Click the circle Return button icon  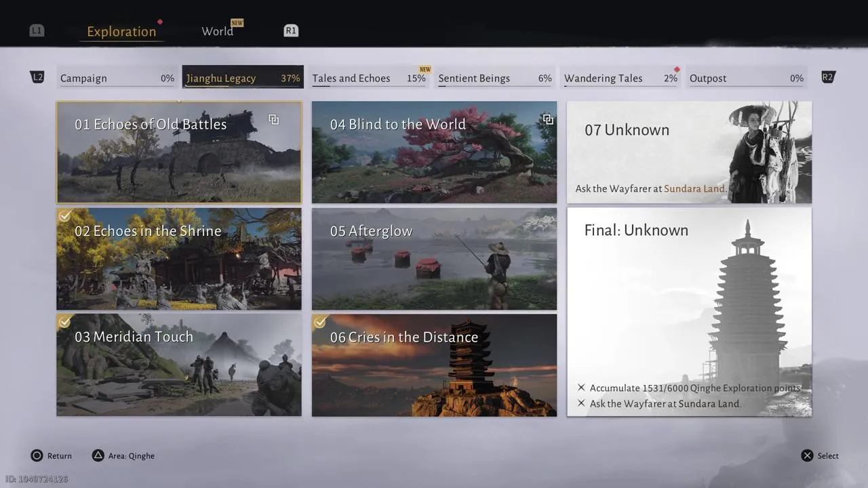click(37, 455)
